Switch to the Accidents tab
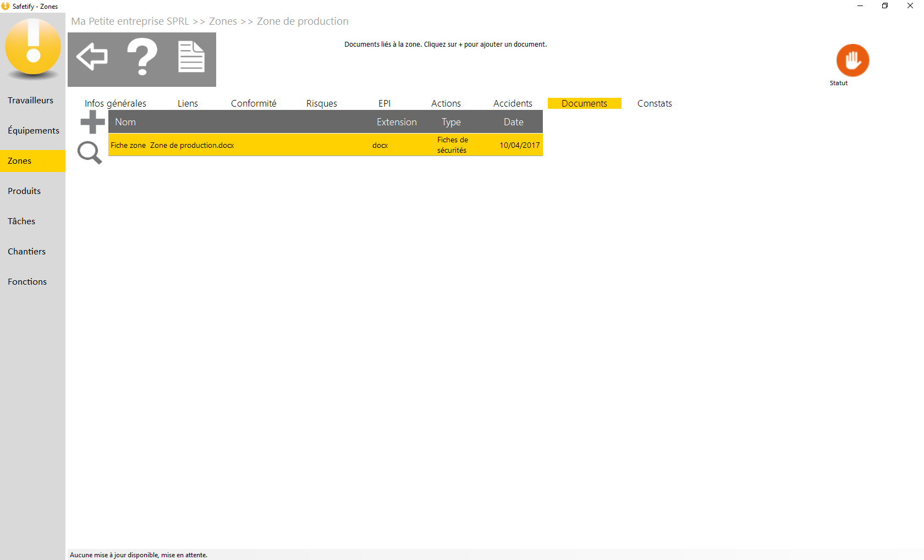The image size is (924, 560). (513, 103)
